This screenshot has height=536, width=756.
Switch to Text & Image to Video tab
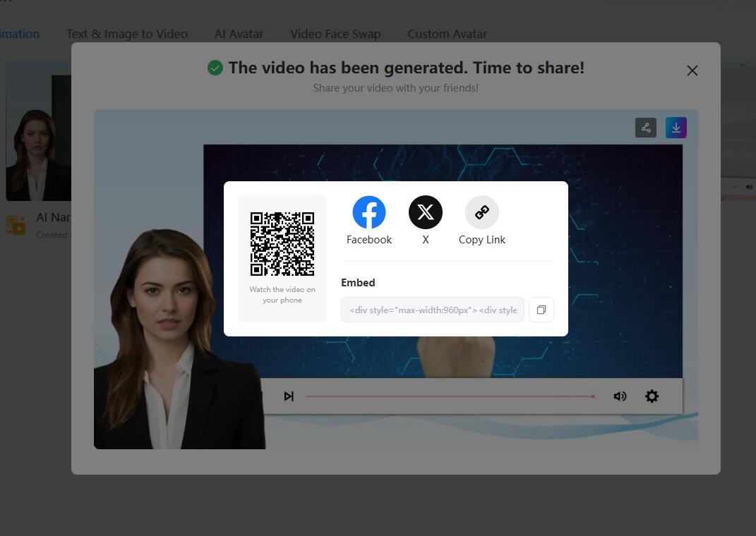[x=127, y=34]
